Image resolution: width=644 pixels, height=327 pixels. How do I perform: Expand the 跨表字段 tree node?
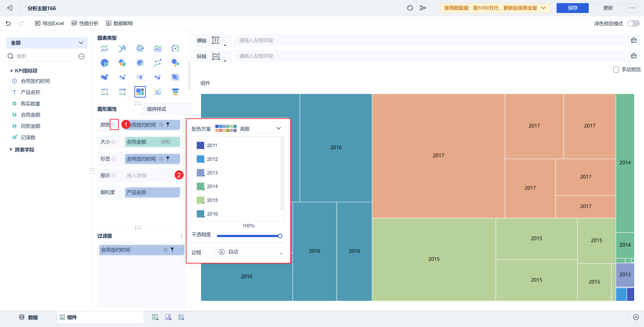[11, 149]
